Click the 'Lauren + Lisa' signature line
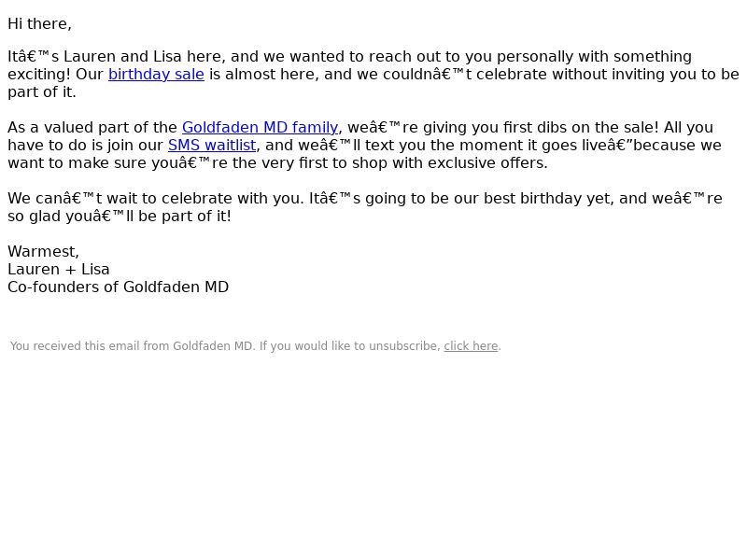This screenshot has width=747, height=560. pos(59,270)
